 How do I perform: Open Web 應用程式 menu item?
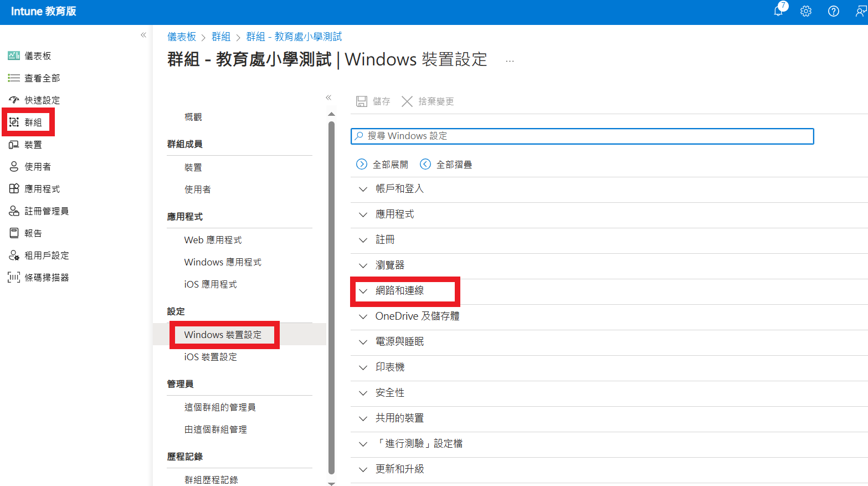click(x=213, y=240)
